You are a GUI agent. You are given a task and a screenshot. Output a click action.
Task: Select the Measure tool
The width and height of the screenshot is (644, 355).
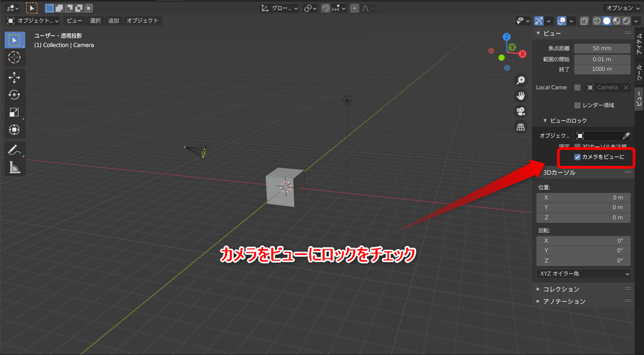click(15, 167)
